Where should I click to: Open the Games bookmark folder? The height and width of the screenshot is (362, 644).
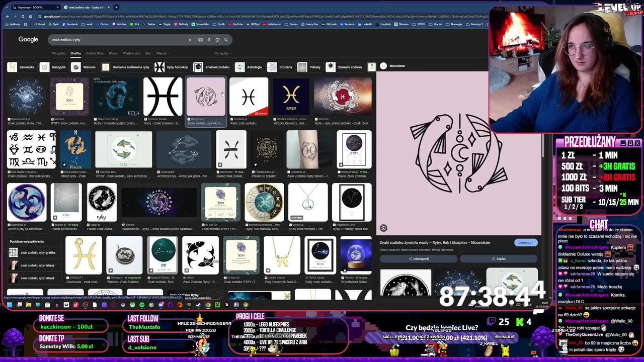pyautogui.click(x=291, y=24)
